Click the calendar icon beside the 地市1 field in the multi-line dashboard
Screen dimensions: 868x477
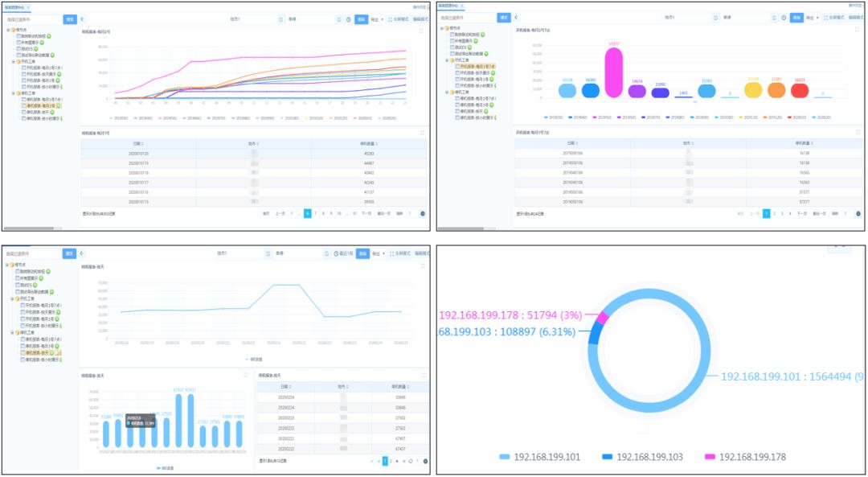click(280, 19)
